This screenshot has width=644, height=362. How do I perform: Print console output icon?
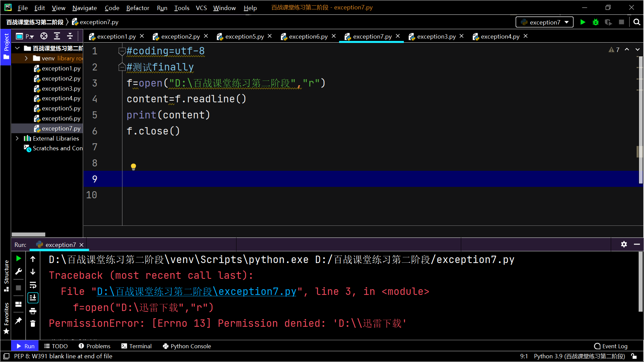pos(33,311)
